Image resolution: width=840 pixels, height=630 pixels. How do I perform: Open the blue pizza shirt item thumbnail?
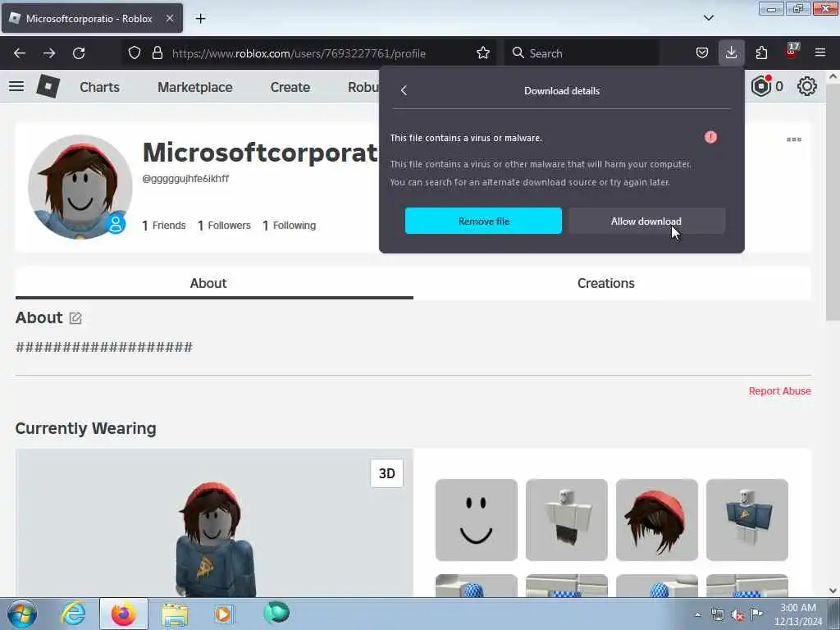[746, 520]
